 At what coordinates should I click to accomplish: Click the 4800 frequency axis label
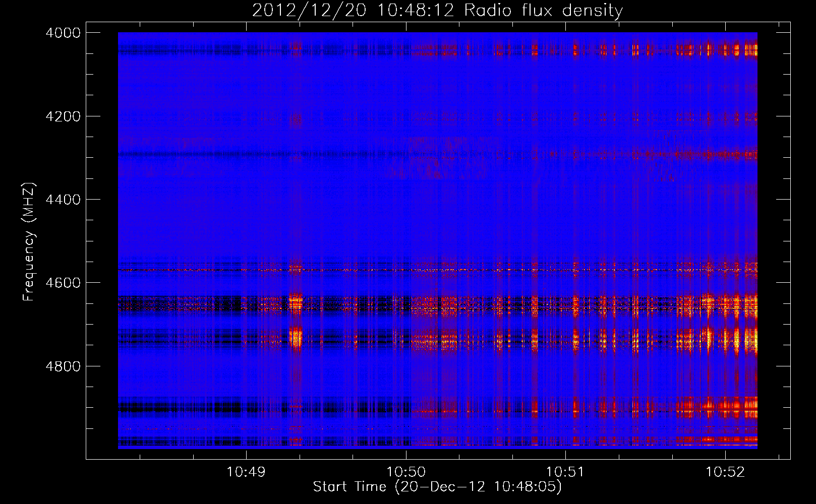(x=63, y=366)
